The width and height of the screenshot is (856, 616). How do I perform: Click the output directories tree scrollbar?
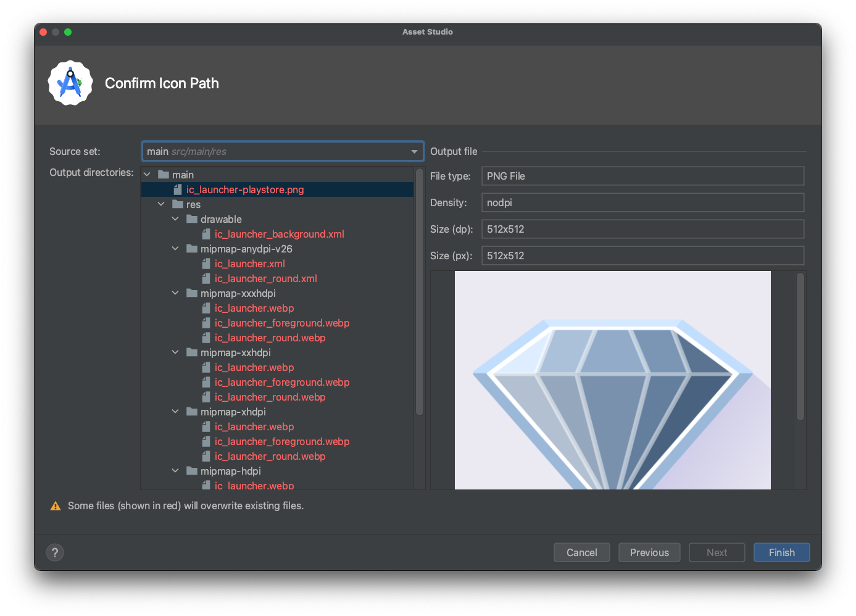coord(420,293)
